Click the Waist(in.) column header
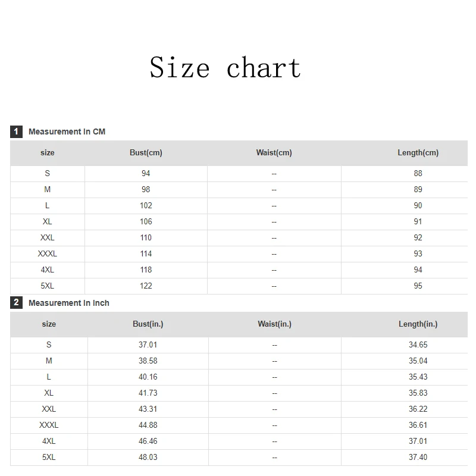 click(x=274, y=324)
